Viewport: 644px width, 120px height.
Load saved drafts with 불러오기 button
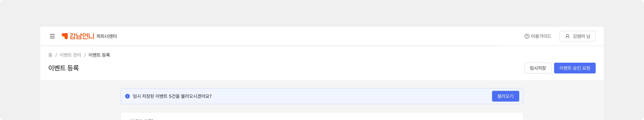[505, 96]
